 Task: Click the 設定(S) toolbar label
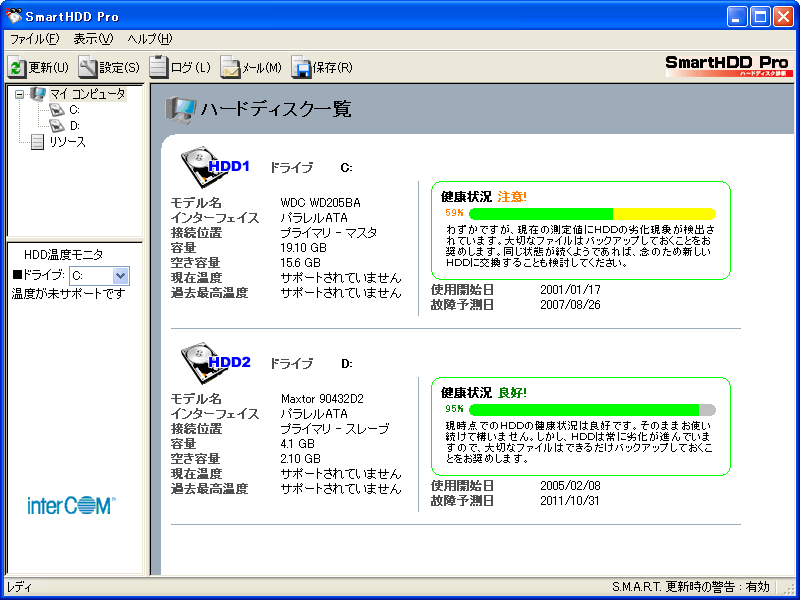click(119, 68)
